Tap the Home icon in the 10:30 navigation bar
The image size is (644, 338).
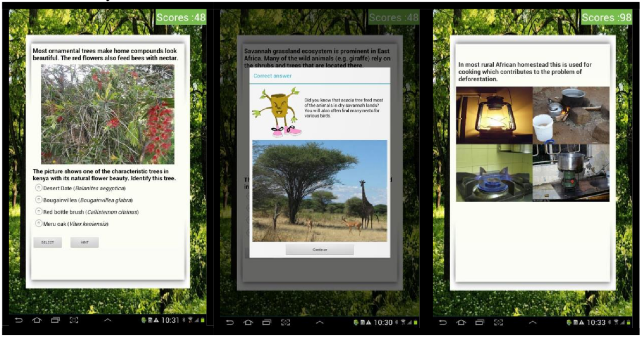pos(248,322)
